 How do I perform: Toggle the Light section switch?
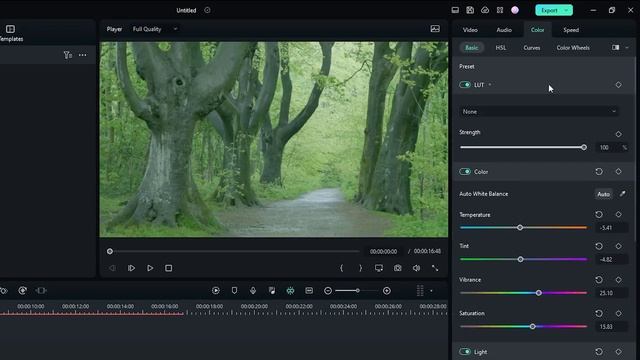[465, 351]
